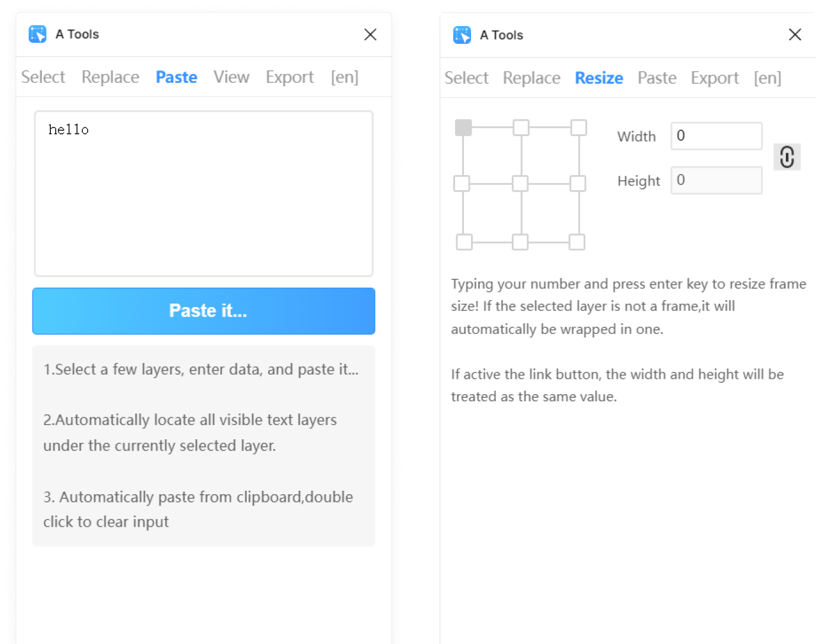This screenshot has width=816, height=644.
Task: Select the top-center anchor point
Action: pos(521,127)
